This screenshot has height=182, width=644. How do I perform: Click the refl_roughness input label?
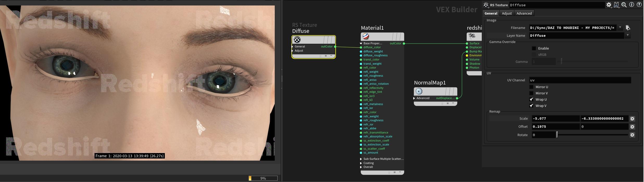373,76
